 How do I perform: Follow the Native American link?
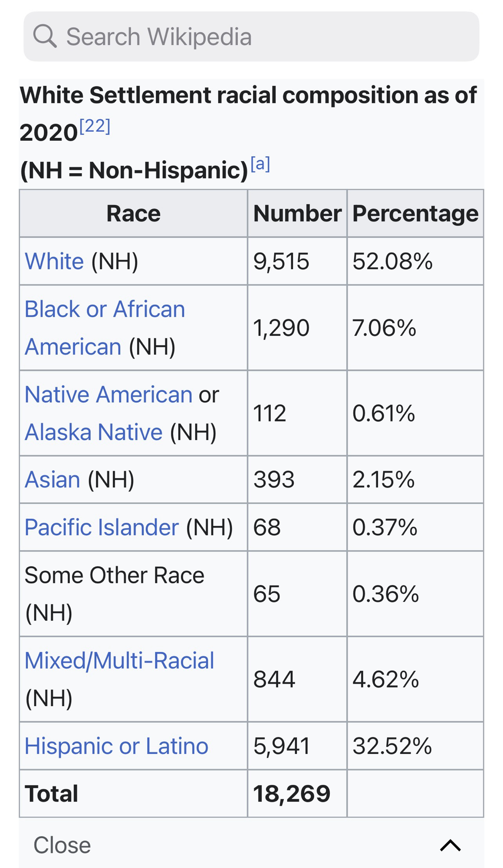tap(108, 395)
